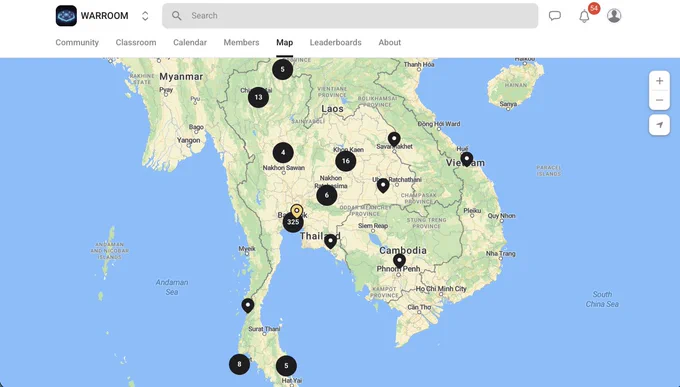
Task: Open the 16-member cluster near Khon Kaen
Action: 346,161
